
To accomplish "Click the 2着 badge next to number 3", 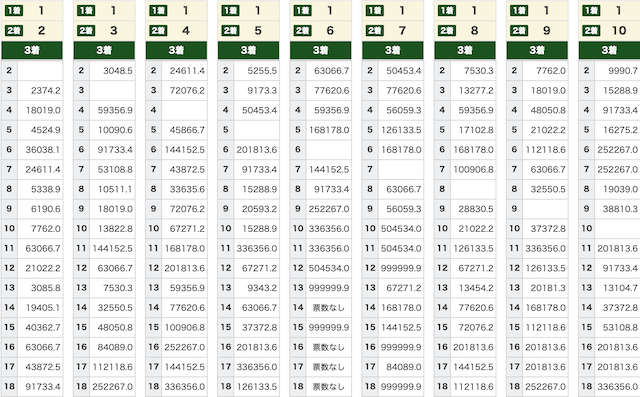I will [86, 31].
